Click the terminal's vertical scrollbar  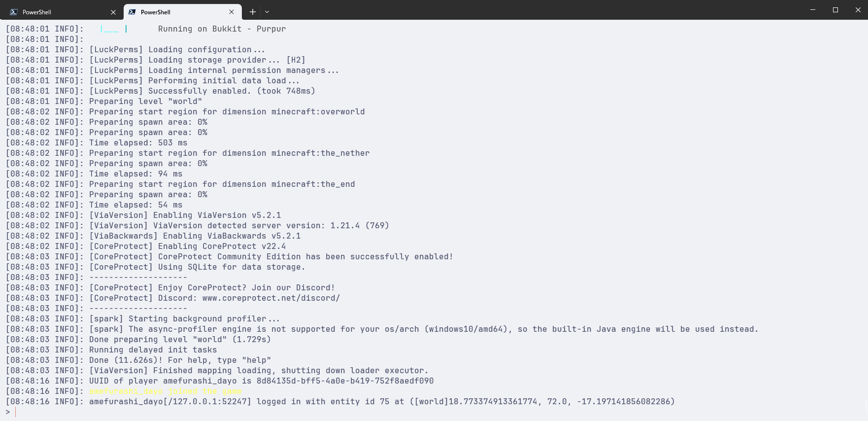point(865,217)
